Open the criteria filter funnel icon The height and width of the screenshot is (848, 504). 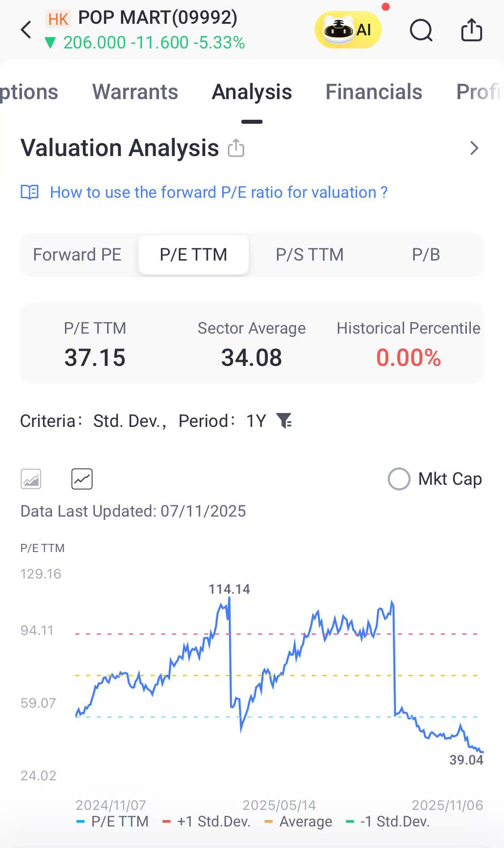[x=284, y=421]
